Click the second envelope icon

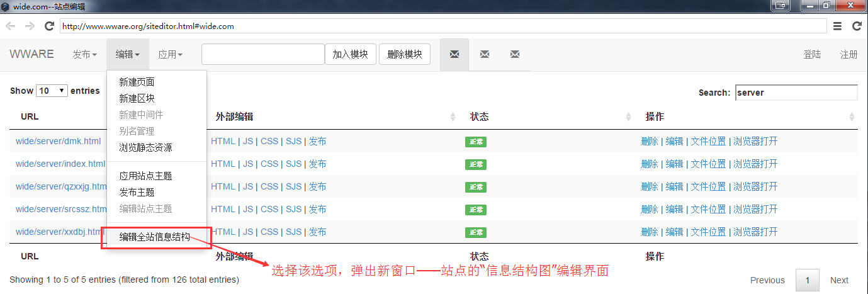click(x=485, y=55)
